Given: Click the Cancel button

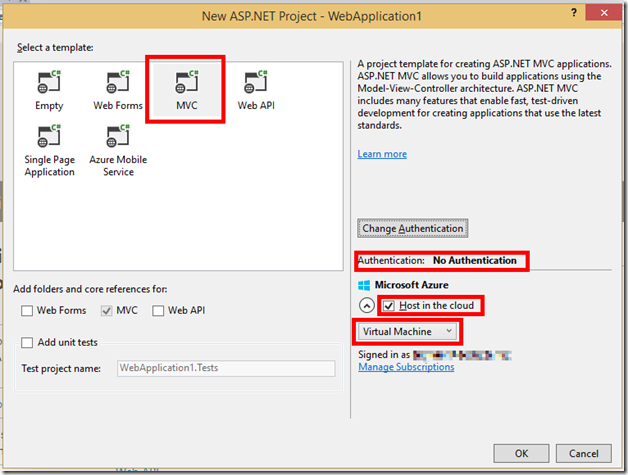Looking at the screenshot, I should [x=584, y=453].
